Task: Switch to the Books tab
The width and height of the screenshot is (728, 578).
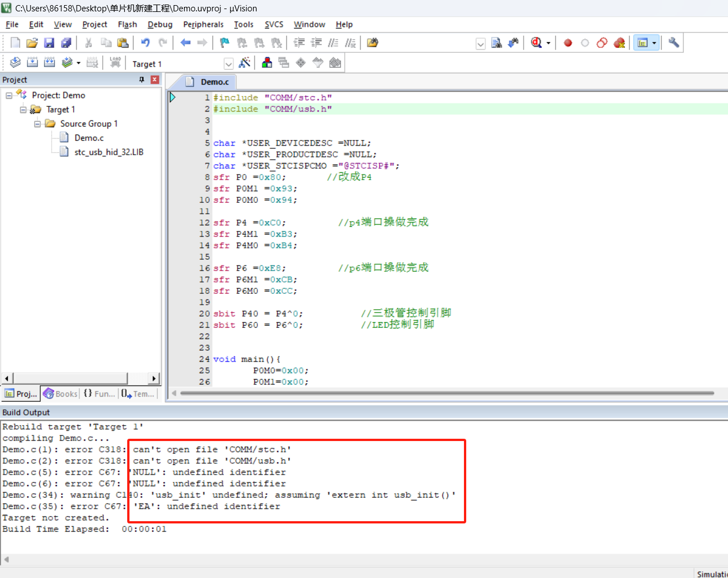Action: [60, 394]
